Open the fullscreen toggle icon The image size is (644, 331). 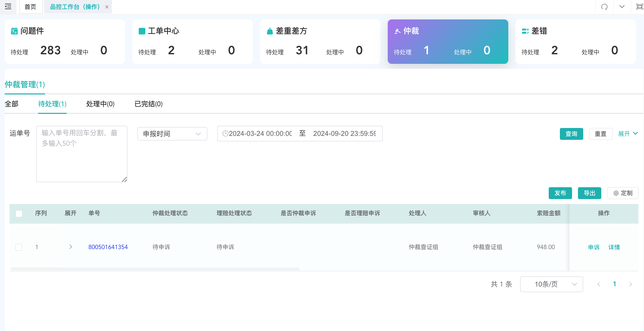(639, 7)
